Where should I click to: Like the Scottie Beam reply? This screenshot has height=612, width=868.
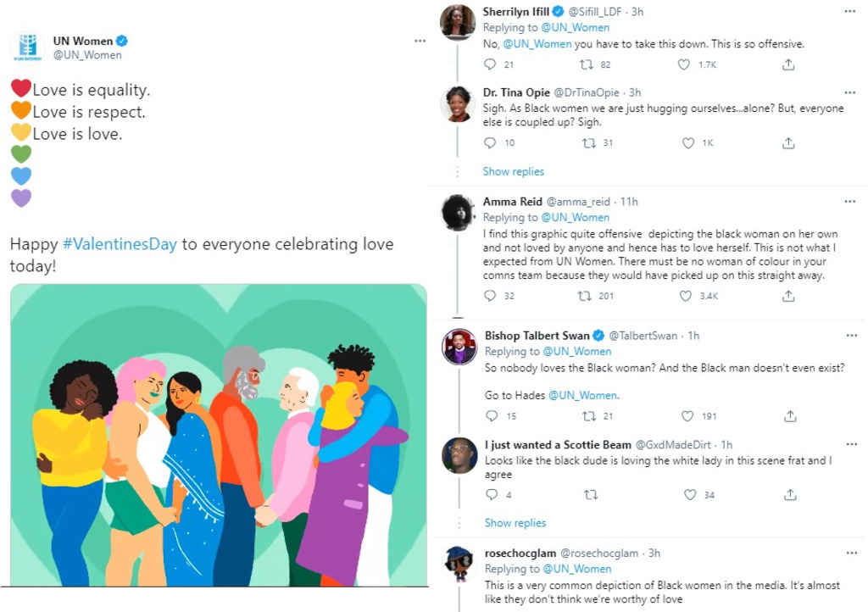click(688, 494)
